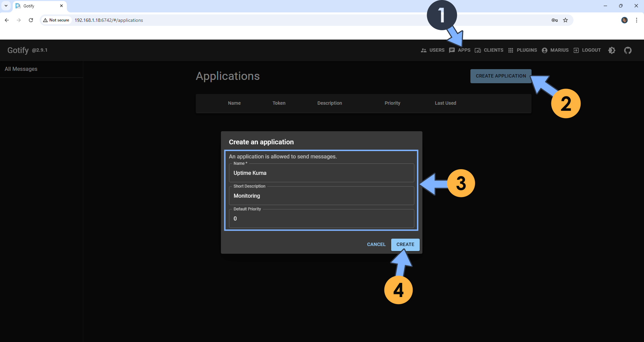
Task: Open the Chrome three-dot menu
Action: (636, 20)
